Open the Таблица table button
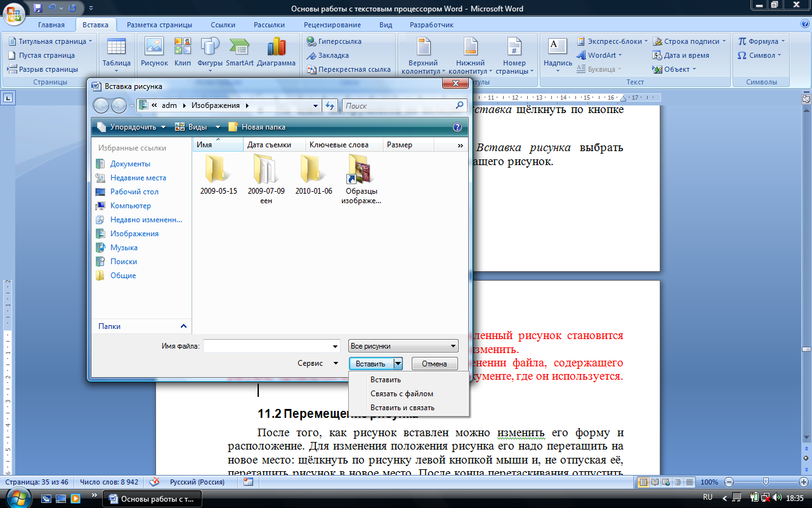812x508 pixels. click(116, 54)
